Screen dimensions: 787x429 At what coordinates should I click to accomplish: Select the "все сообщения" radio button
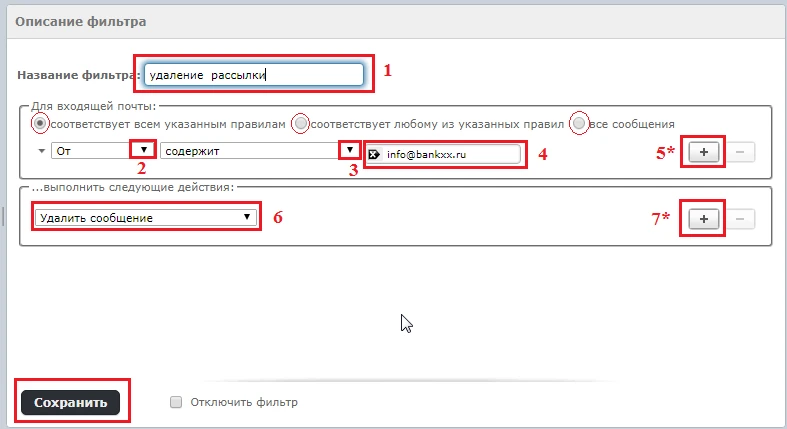pyautogui.click(x=577, y=123)
